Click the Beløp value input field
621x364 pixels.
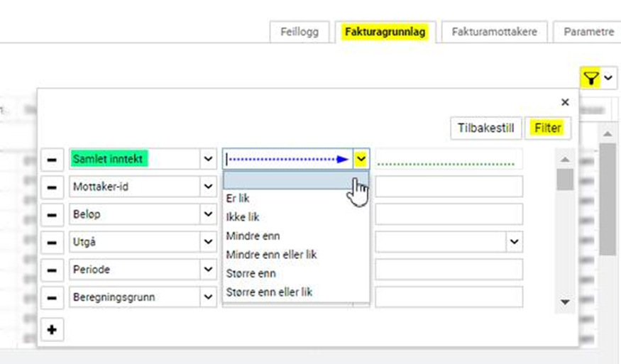tap(449, 214)
